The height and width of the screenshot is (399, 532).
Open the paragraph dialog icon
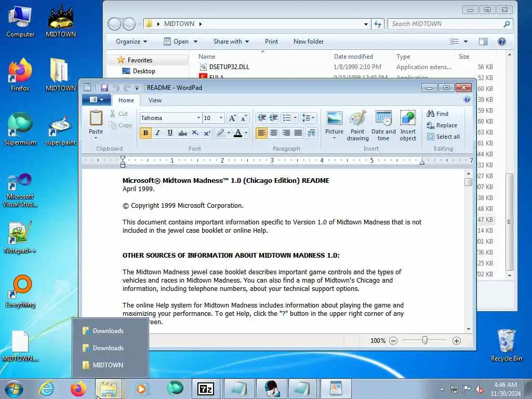tap(312, 133)
